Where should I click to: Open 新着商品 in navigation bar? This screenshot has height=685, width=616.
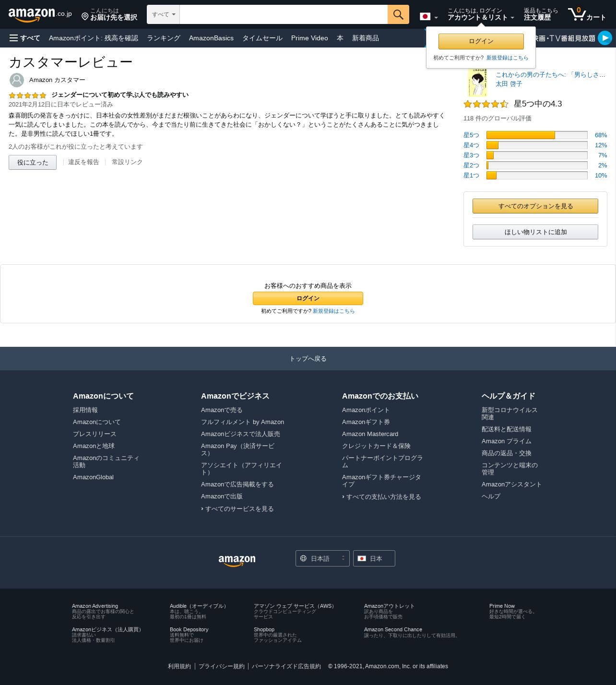pos(366,38)
